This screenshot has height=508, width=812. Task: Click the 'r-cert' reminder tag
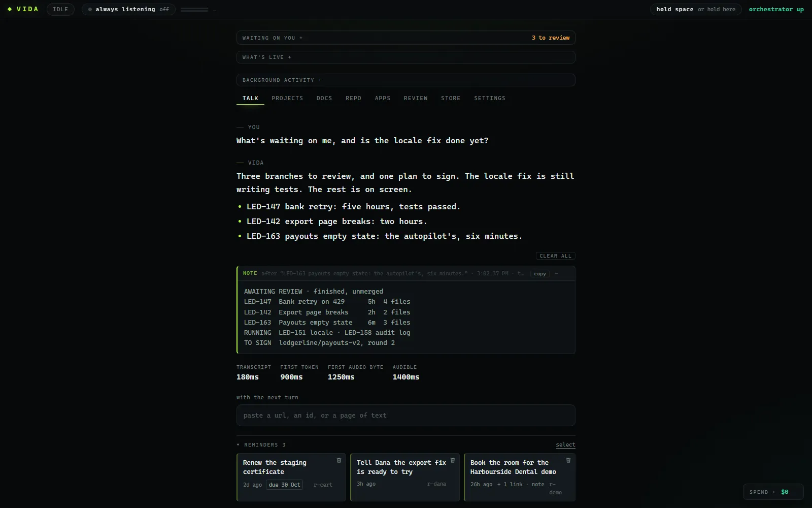pos(323,485)
